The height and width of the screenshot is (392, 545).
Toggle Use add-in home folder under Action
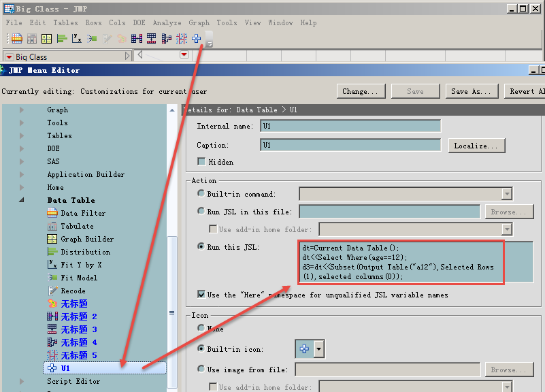pyautogui.click(x=213, y=229)
